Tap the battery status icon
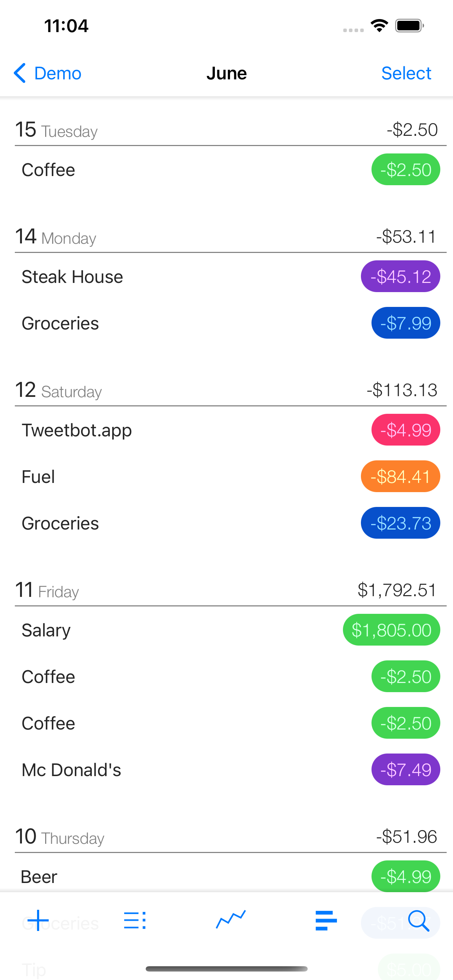Viewport: 453px width, 980px height. coord(409,26)
